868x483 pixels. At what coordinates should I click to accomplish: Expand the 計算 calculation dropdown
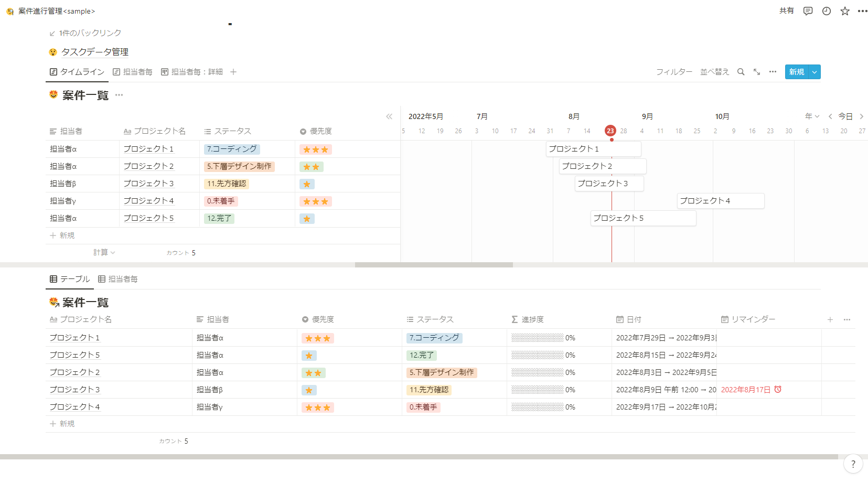104,252
